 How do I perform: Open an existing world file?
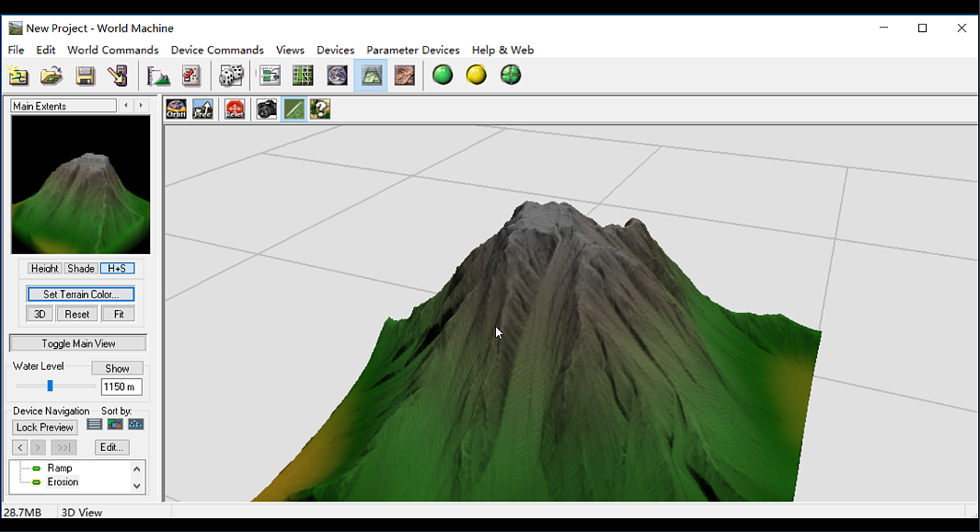[52, 75]
